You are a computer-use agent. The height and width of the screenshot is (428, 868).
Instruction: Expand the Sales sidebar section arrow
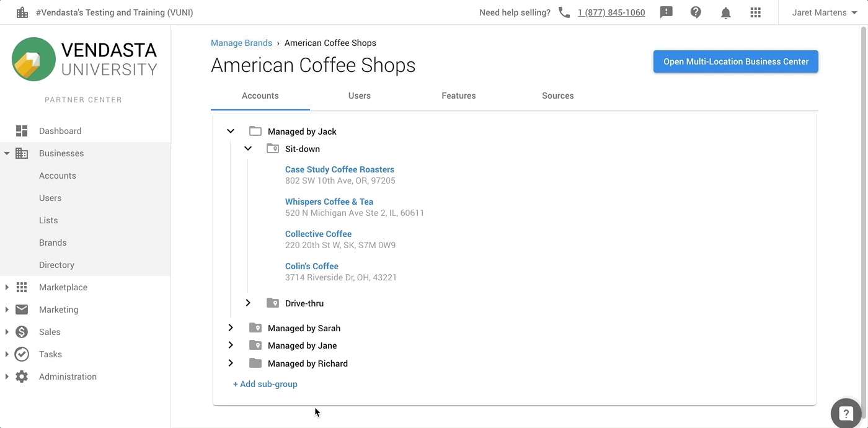click(7, 332)
